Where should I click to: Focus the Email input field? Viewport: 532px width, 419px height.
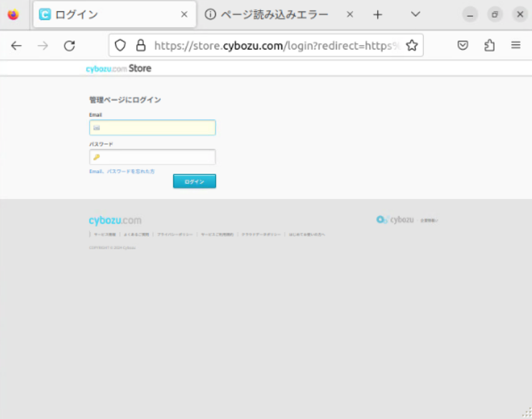pos(152,128)
